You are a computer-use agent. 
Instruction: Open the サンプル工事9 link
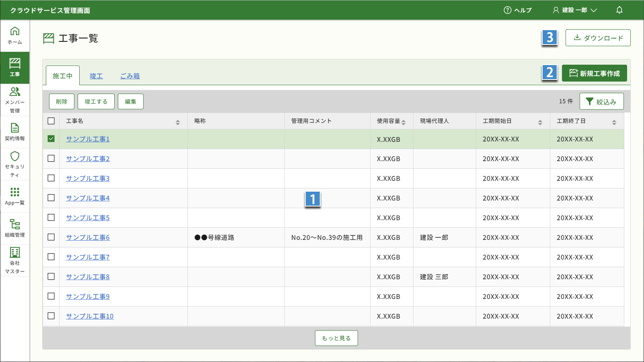tap(88, 297)
